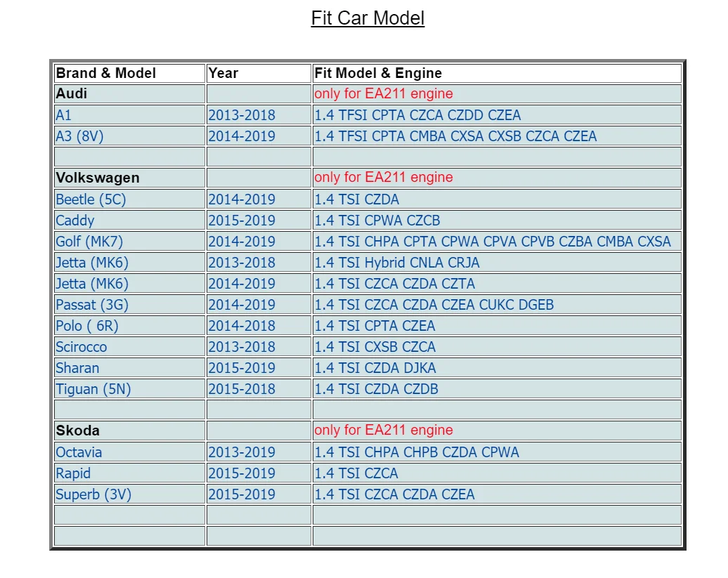This screenshot has width=728, height=578.
Task: Click the Polo engine cell '1.4 TSI CPTA CZEA'
Action: tap(497, 326)
